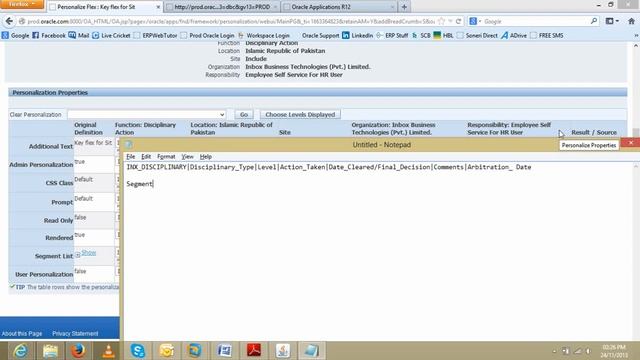
Task: Click the word Segment in Notepad
Action: tap(139, 184)
